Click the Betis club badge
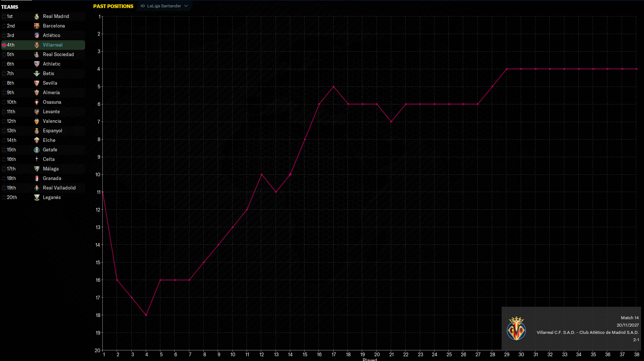 click(x=37, y=74)
